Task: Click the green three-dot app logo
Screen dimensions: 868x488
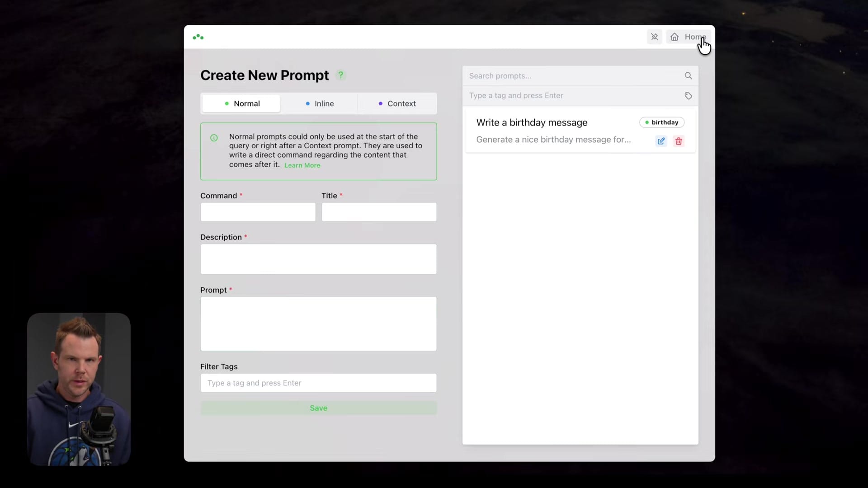Action: point(198,37)
